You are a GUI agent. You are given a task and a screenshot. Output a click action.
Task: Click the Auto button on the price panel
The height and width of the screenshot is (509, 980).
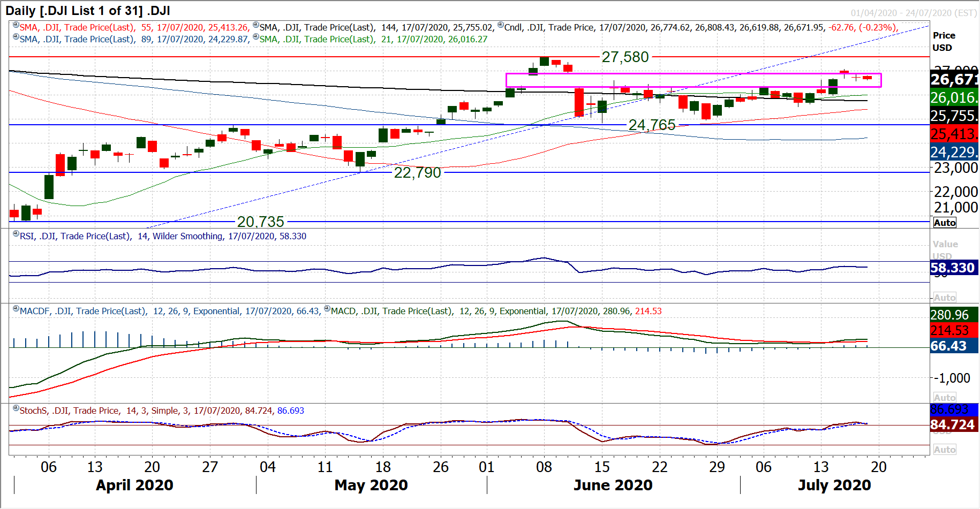point(945,223)
